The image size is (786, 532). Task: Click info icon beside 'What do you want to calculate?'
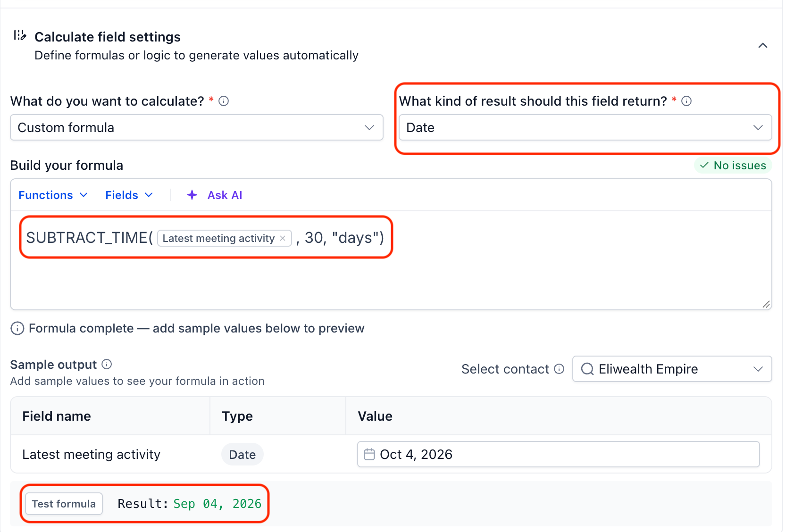pos(224,101)
